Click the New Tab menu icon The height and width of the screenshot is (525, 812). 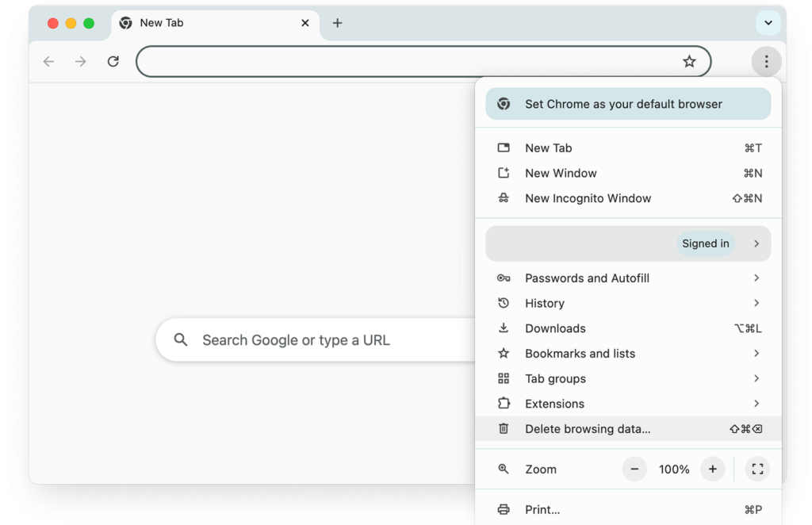[x=504, y=148]
